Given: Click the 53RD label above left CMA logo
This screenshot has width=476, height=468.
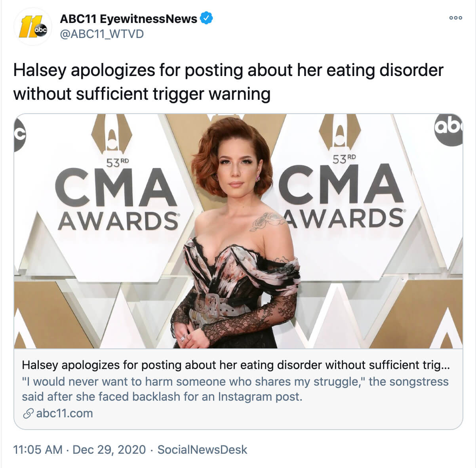Looking at the screenshot, I should coord(117,162).
